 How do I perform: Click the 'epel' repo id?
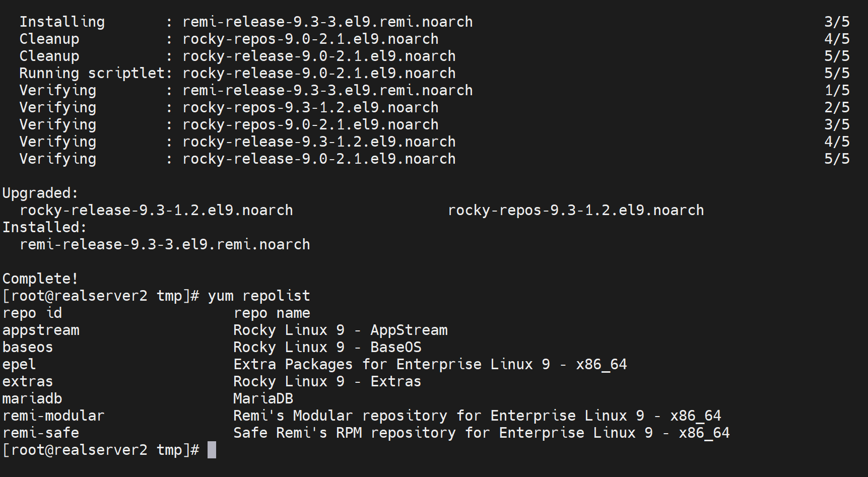tap(19, 364)
